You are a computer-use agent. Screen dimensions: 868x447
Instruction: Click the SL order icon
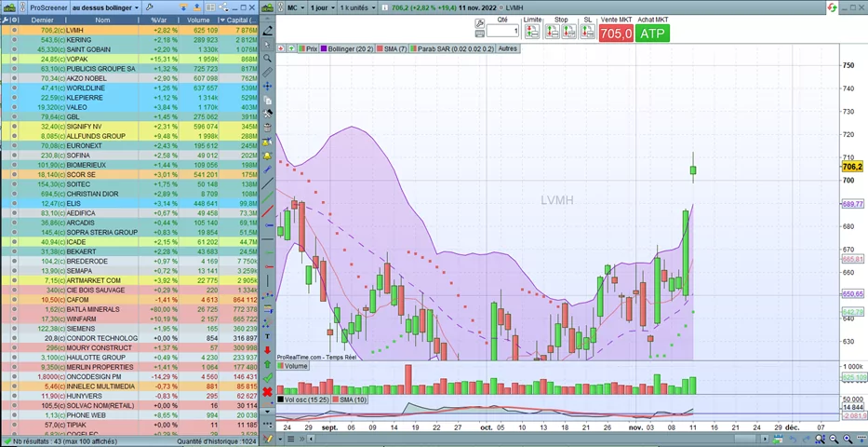588,32
